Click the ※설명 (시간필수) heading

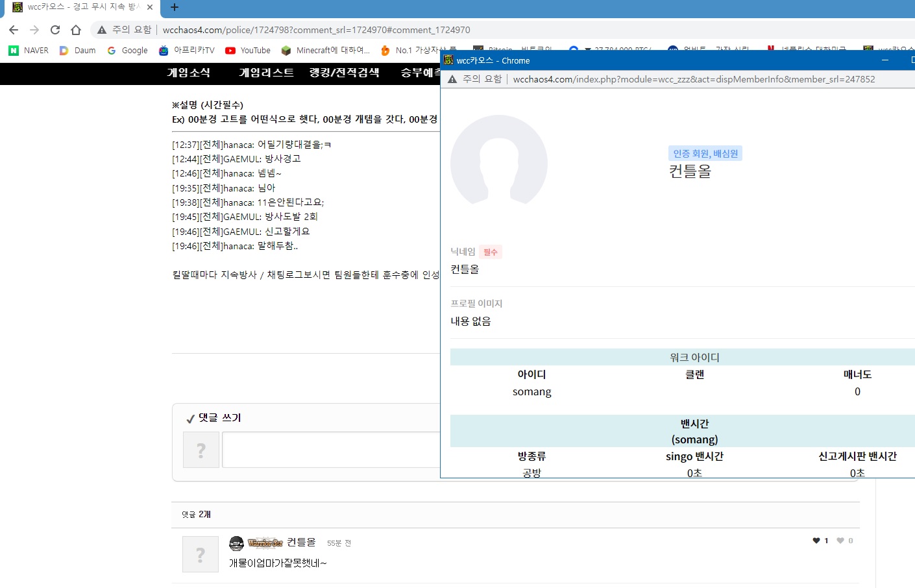pos(208,104)
